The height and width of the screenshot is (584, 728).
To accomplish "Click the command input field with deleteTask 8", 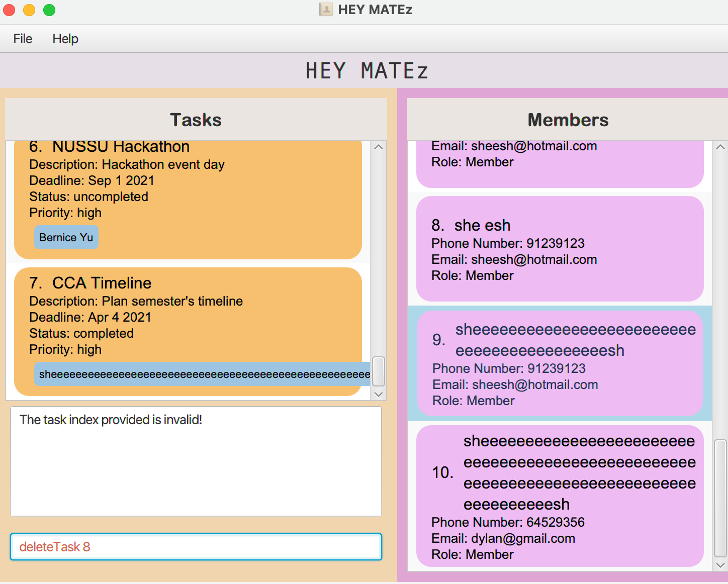I will tap(196, 547).
